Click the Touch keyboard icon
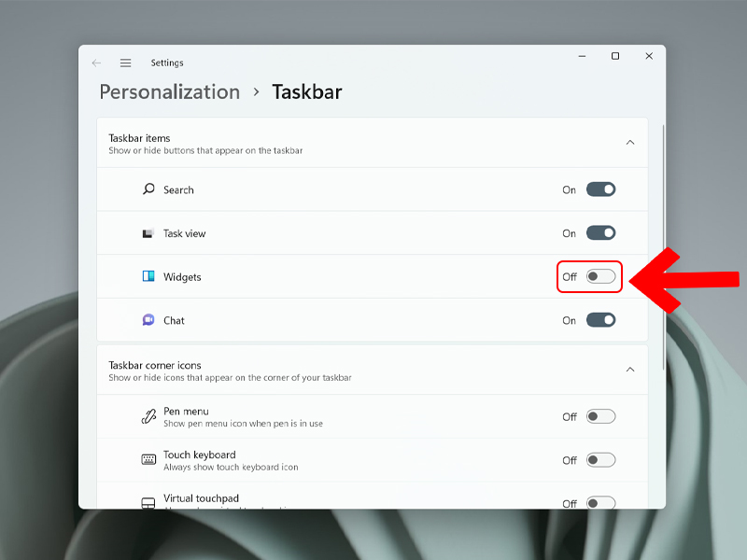The image size is (747, 560). (148, 459)
